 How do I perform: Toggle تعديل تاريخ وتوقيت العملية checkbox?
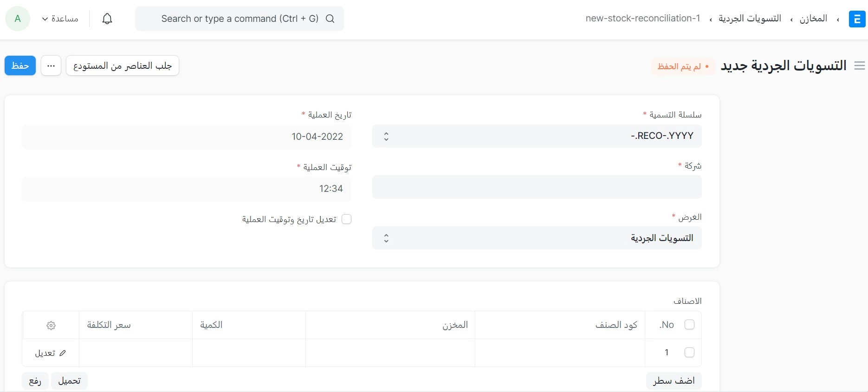click(x=346, y=219)
